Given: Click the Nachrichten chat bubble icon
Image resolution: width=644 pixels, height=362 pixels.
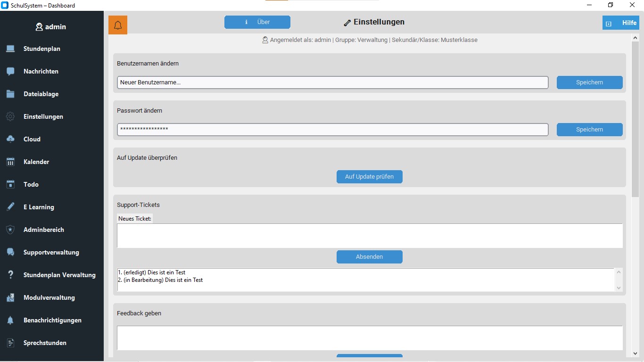Looking at the screenshot, I should 10,71.
